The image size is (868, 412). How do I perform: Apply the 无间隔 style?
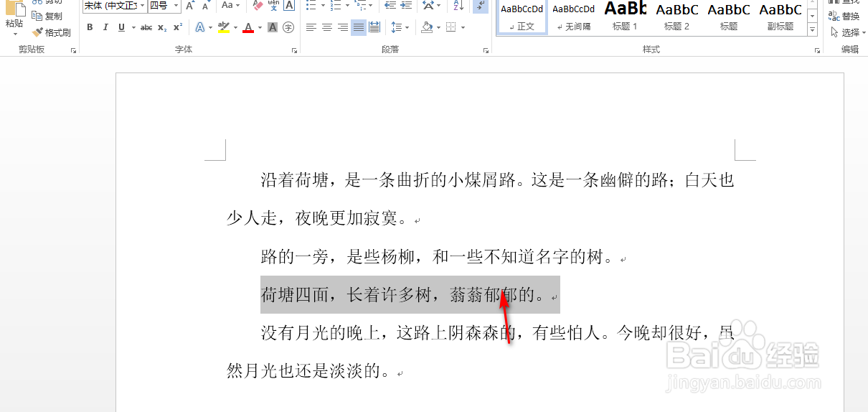coord(574,17)
